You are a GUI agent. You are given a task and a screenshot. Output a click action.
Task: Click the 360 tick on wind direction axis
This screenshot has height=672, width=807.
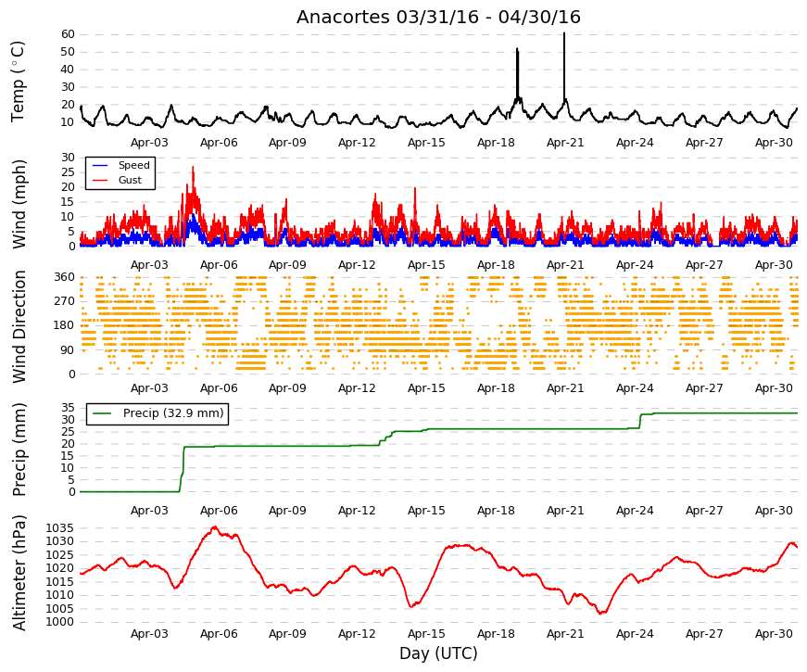tap(65, 277)
